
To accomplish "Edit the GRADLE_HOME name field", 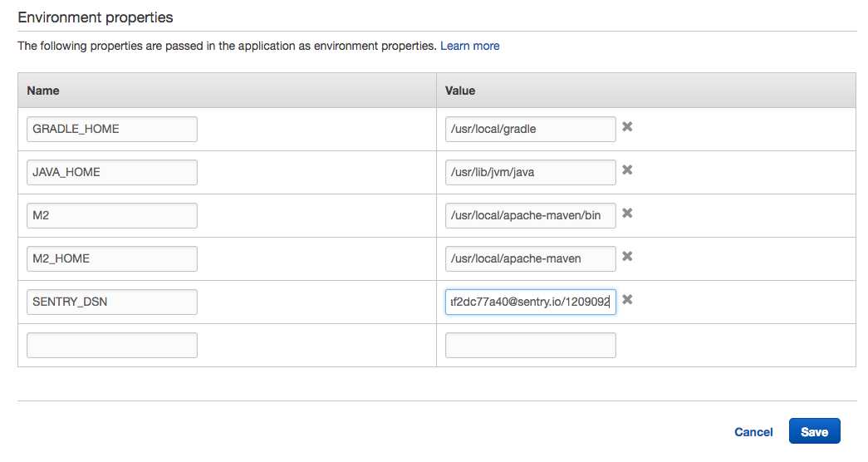I will click(x=112, y=129).
